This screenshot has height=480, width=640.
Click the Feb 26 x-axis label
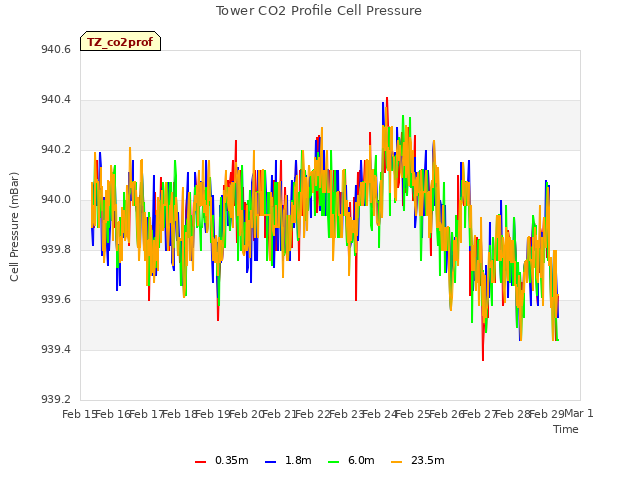[446, 414]
